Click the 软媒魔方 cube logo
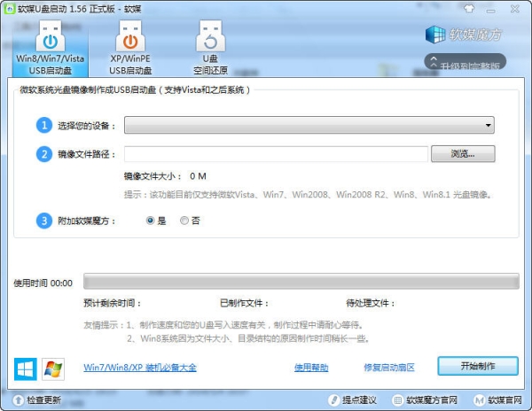 (x=435, y=35)
